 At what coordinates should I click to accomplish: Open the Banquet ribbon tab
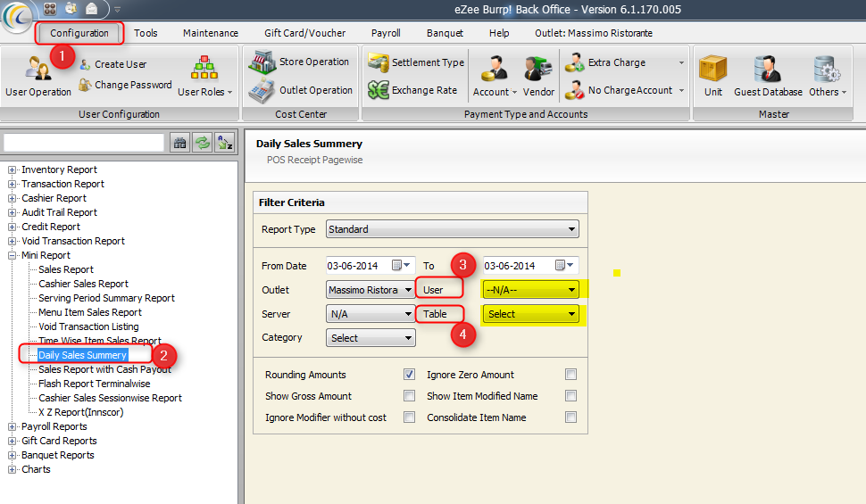click(x=445, y=33)
